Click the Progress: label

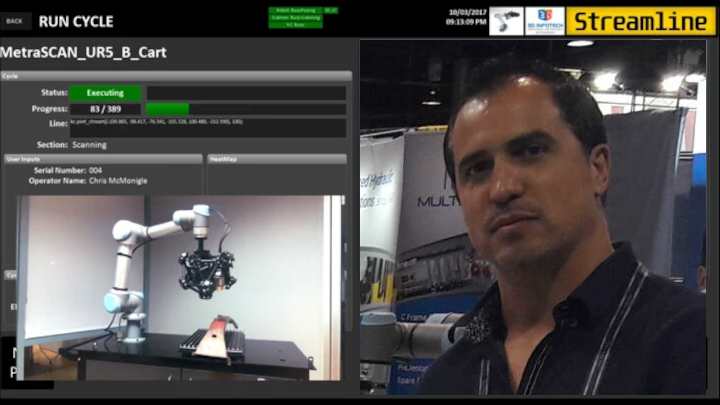coord(50,109)
